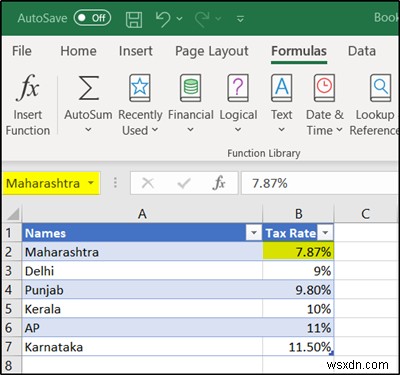Open the File tab

22,51
